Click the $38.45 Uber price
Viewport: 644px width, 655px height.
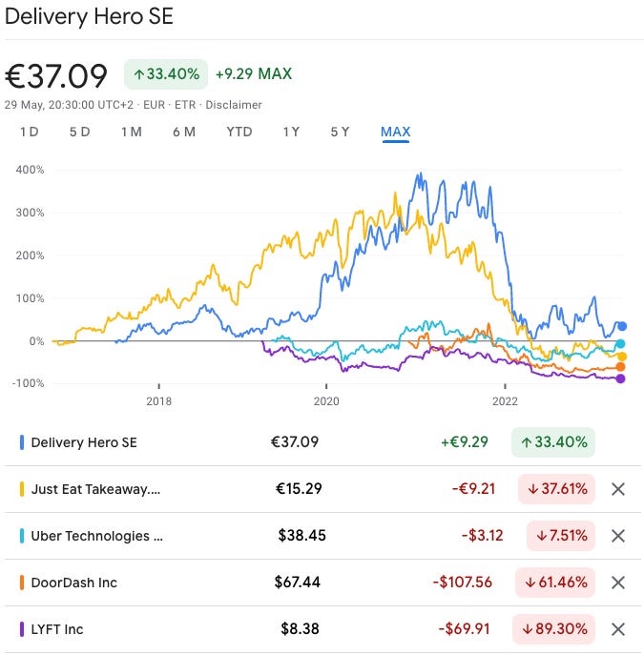[301, 536]
